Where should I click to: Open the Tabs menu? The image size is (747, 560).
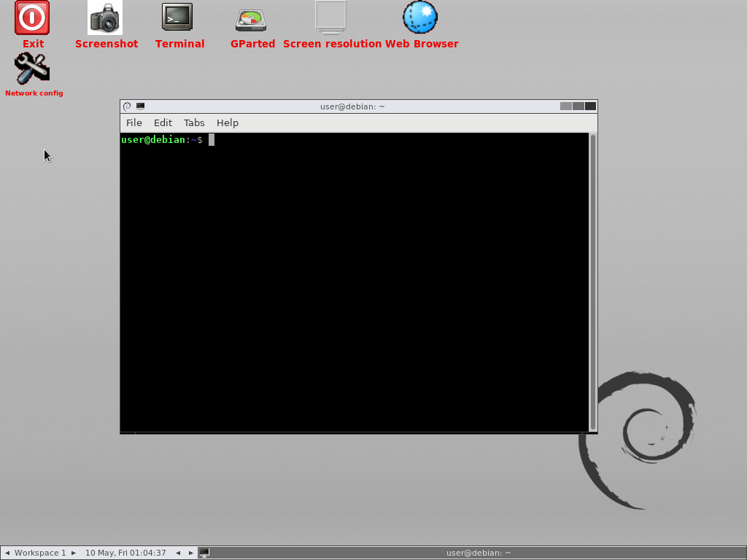194,122
